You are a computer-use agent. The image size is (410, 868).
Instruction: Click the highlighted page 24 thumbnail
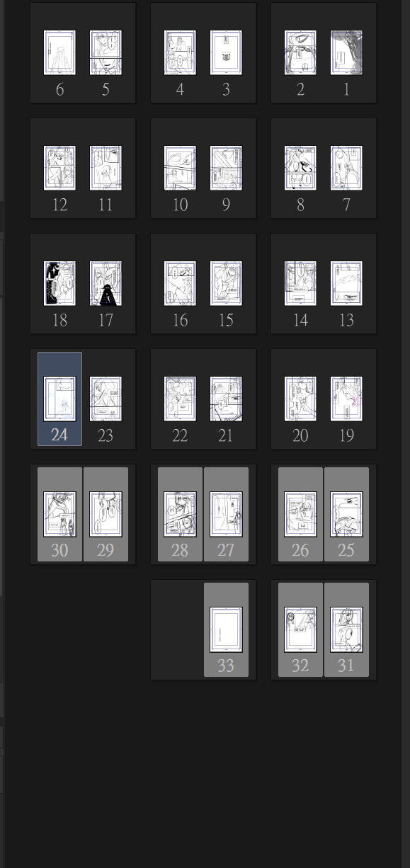(x=59, y=399)
